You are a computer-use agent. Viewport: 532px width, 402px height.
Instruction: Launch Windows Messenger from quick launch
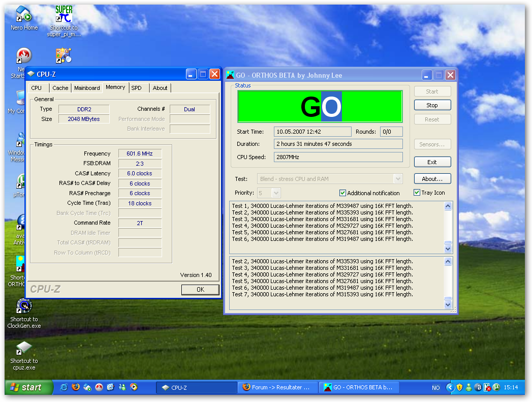pyautogui.click(x=122, y=387)
